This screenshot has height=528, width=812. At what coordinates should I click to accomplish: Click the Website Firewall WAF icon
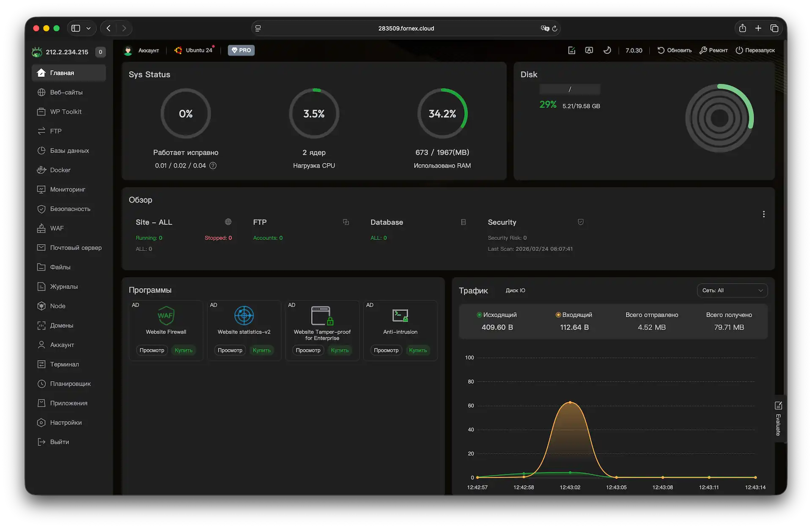pyautogui.click(x=166, y=316)
